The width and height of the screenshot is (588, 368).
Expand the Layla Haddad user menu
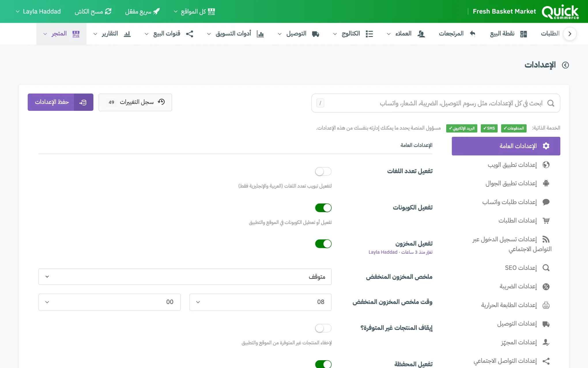coord(38,12)
